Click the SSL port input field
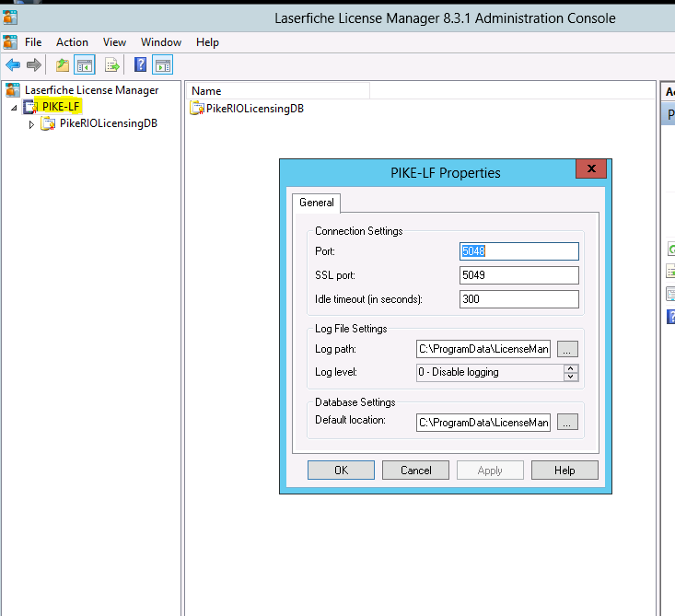Viewport: 675px width, 616px height. click(519, 275)
